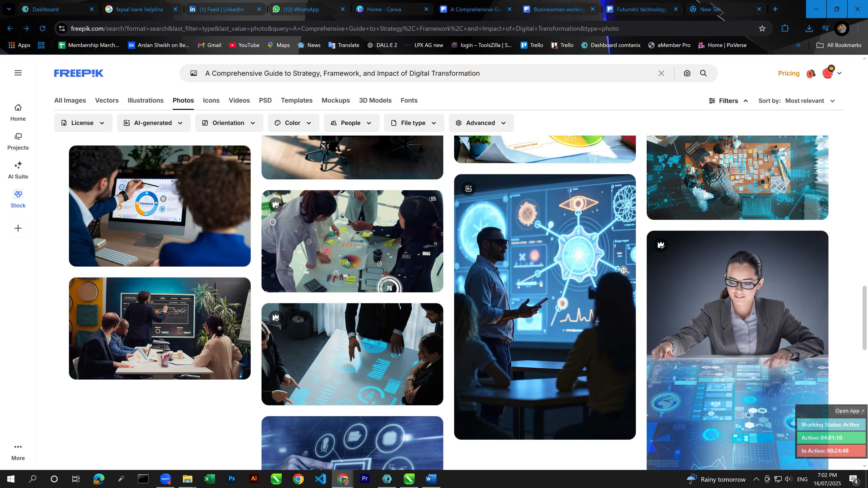This screenshot has height=488, width=868.
Task: Open the YouTube bookmark
Action: click(244, 45)
